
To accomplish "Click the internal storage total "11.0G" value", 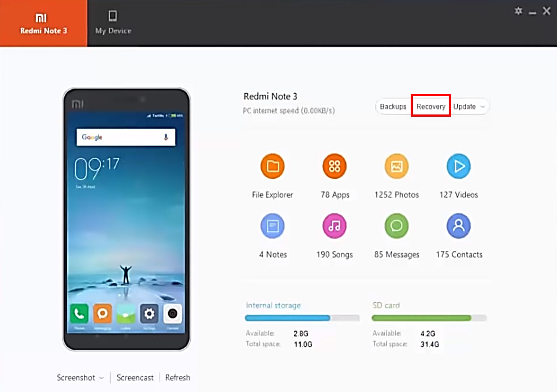I will 303,344.
